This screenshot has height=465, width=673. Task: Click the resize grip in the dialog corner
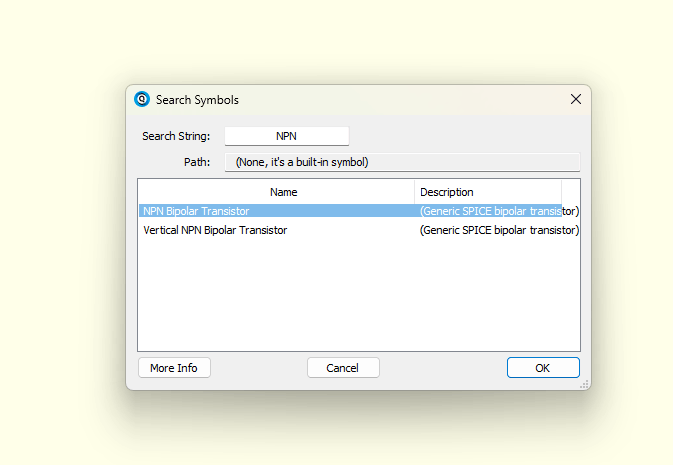(x=584, y=385)
